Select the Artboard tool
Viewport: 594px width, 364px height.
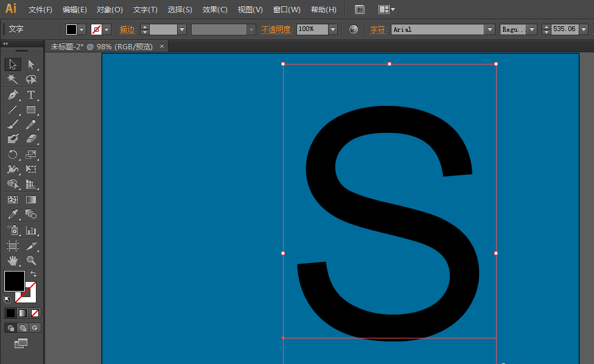point(13,246)
